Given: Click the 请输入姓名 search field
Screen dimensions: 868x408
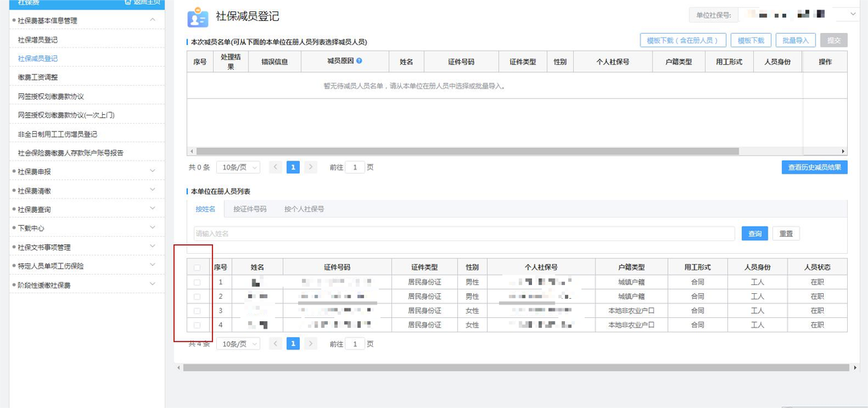Looking at the screenshot, I should (464, 234).
